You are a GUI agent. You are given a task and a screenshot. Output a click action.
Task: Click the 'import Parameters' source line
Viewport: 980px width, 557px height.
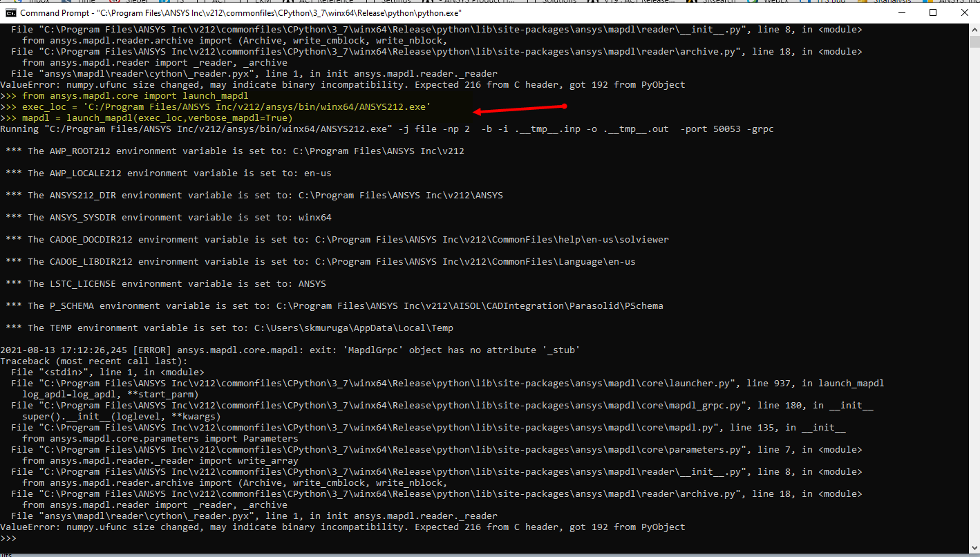pyautogui.click(x=160, y=439)
